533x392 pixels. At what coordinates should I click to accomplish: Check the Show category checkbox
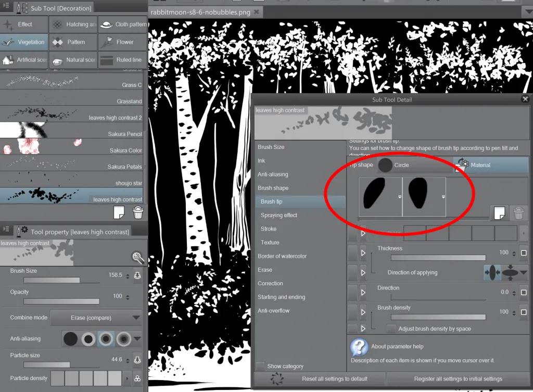(x=260, y=366)
